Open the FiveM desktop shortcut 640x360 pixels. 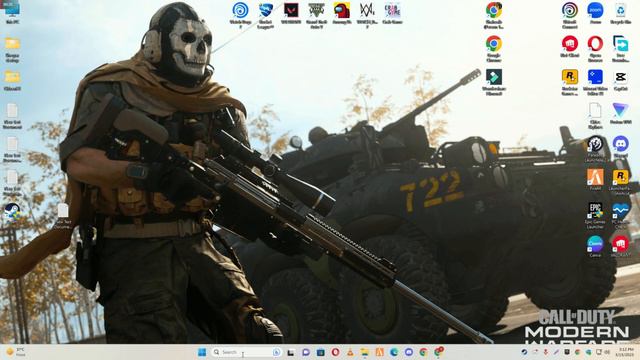pos(595,180)
